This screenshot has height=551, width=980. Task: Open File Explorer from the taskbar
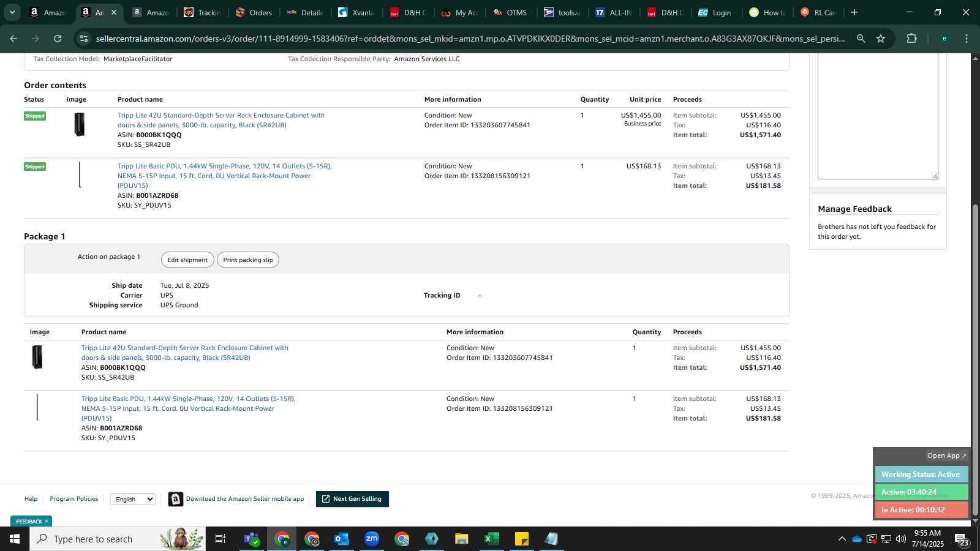tap(461, 539)
